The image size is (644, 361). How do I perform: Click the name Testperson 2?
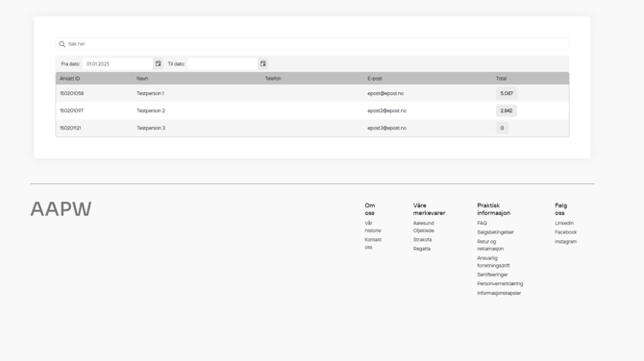pyautogui.click(x=151, y=110)
